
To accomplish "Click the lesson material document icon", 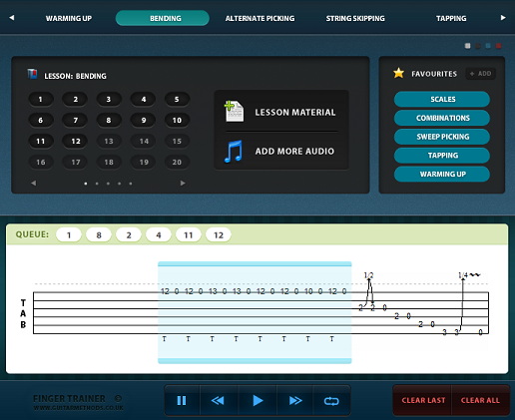I will pyautogui.click(x=235, y=112).
